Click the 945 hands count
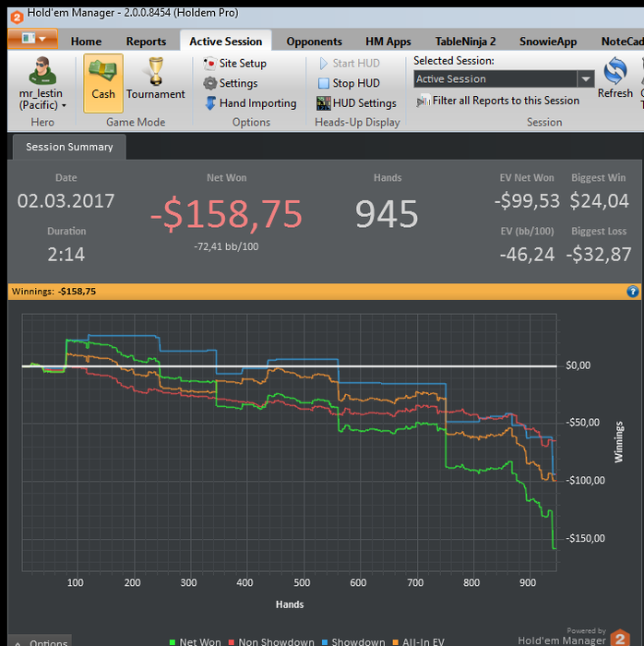Viewport: 644px width, 646px height. [388, 214]
